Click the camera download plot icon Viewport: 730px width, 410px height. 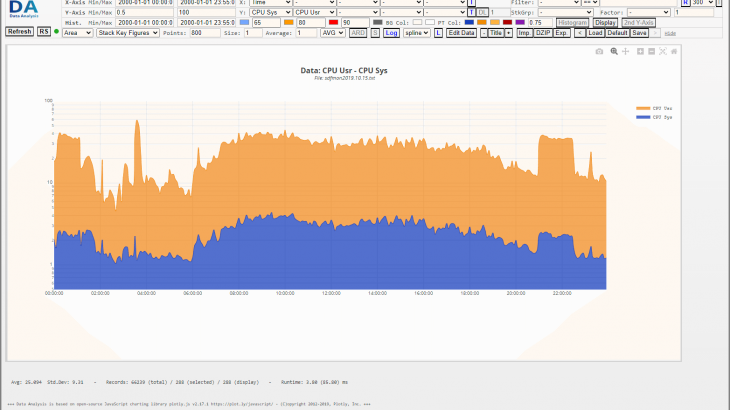point(599,51)
